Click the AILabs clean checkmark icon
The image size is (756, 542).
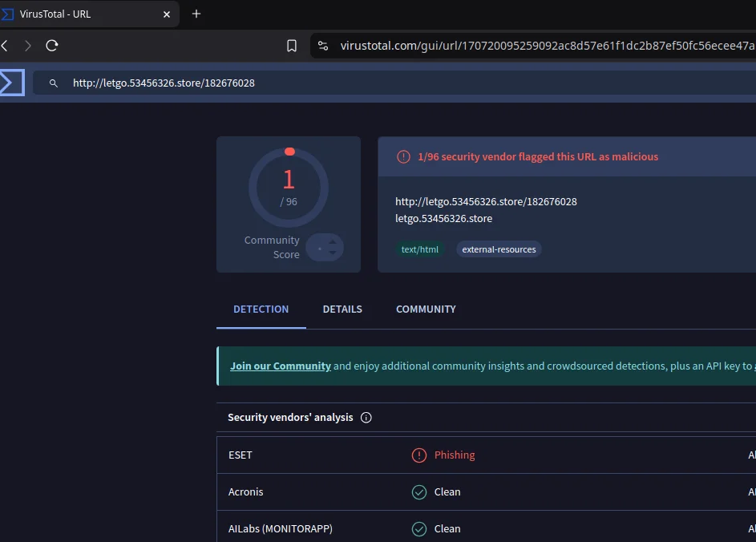pos(419,529)
